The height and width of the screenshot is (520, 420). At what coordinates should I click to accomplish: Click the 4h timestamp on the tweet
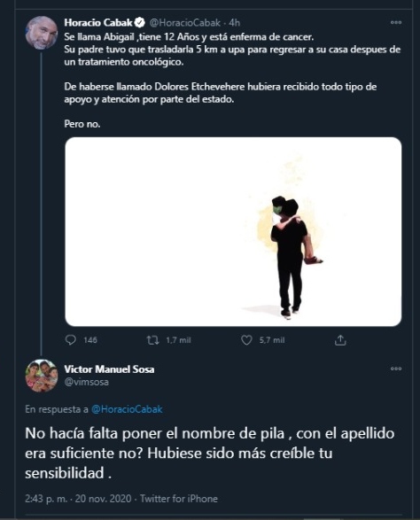click(x=234, y=22)
